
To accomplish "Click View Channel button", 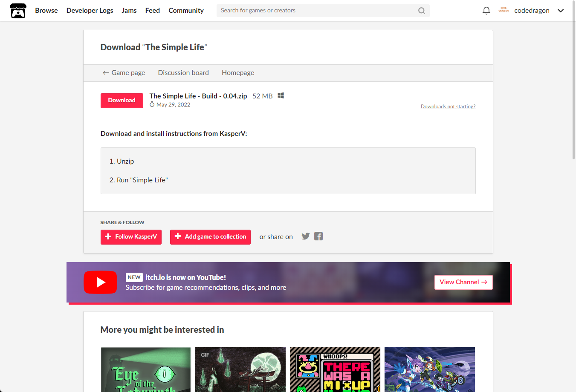I will tap(463, 282).
